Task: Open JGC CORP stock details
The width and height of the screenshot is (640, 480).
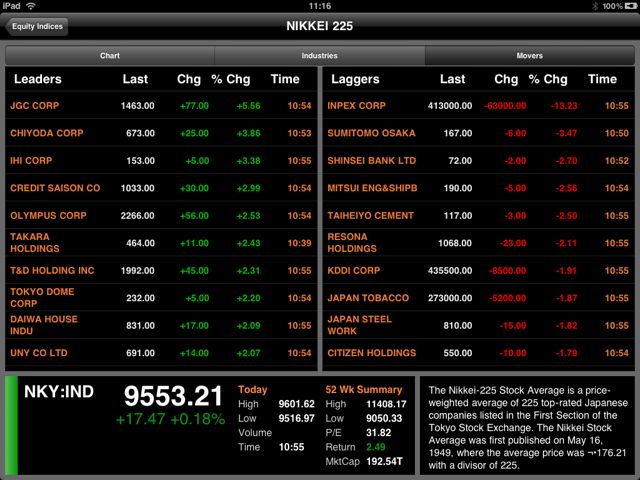Action: (161, 106)
